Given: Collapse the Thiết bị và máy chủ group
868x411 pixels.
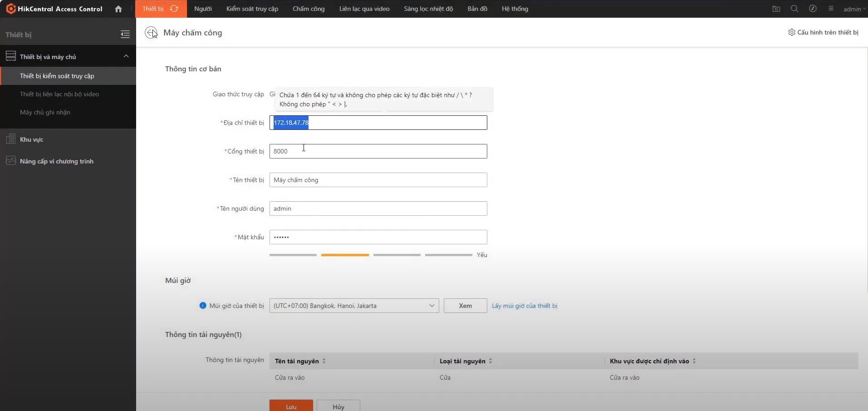Looking at the screenshot, I should pos(126,56).
